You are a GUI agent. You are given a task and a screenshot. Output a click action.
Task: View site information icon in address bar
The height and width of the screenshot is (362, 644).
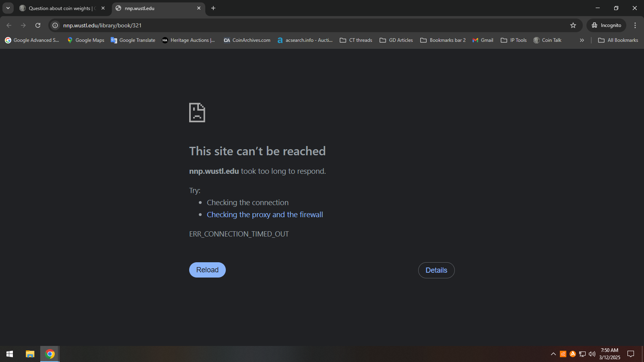point(55,25)
